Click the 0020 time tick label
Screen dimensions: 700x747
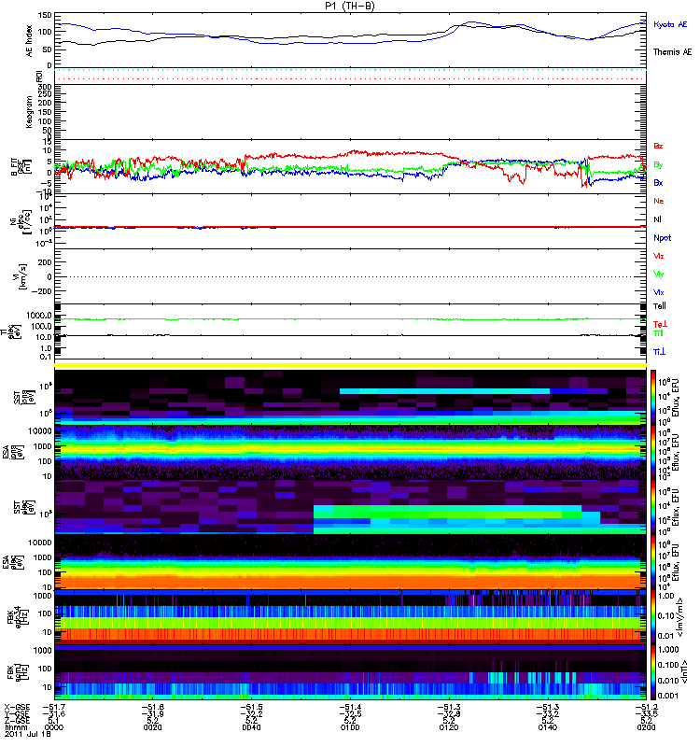coord(152,727)
